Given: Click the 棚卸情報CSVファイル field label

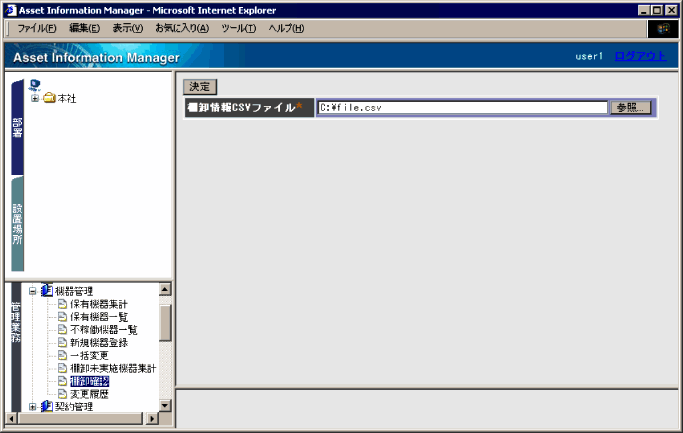Looking at the screenshot, I should (x=245, y=108).
